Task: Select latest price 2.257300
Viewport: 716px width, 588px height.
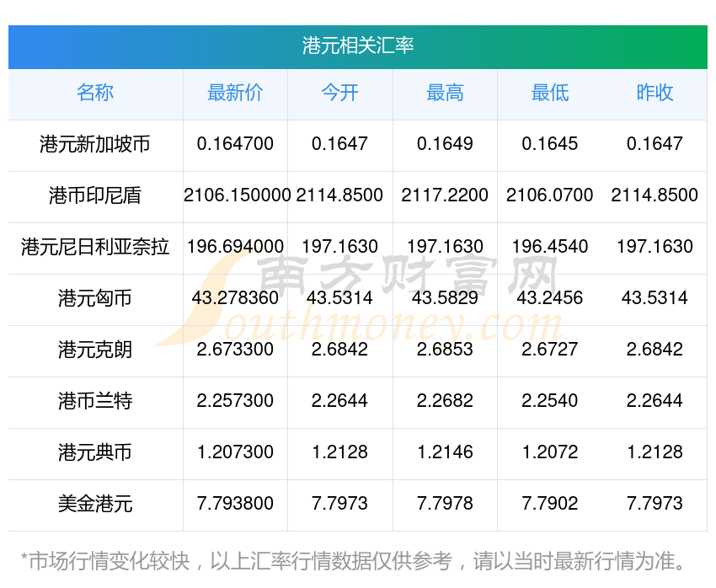Action: tap(235, 401)
